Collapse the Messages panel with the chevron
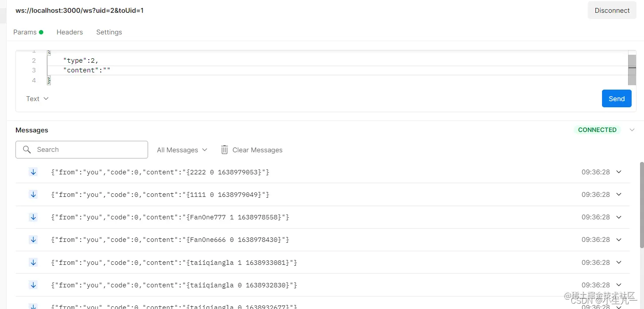The width and height of the screenshot is (644, 309). coord(632,130)
